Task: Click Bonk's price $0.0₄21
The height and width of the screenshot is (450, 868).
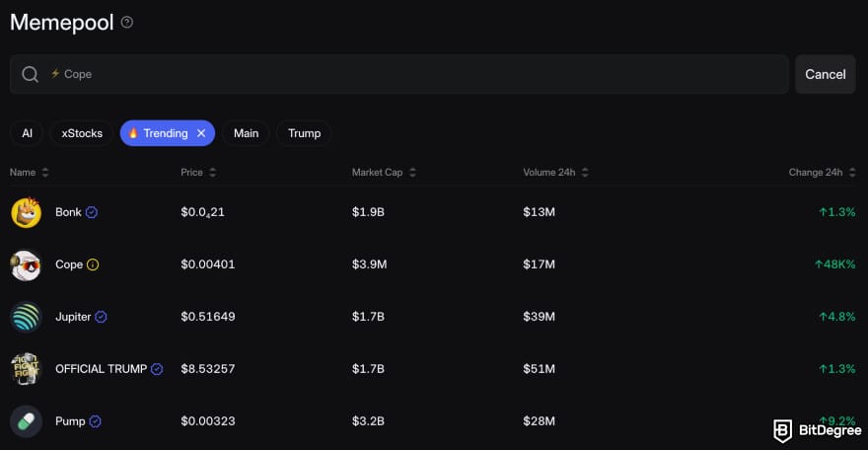Action: tap(202, 212)
